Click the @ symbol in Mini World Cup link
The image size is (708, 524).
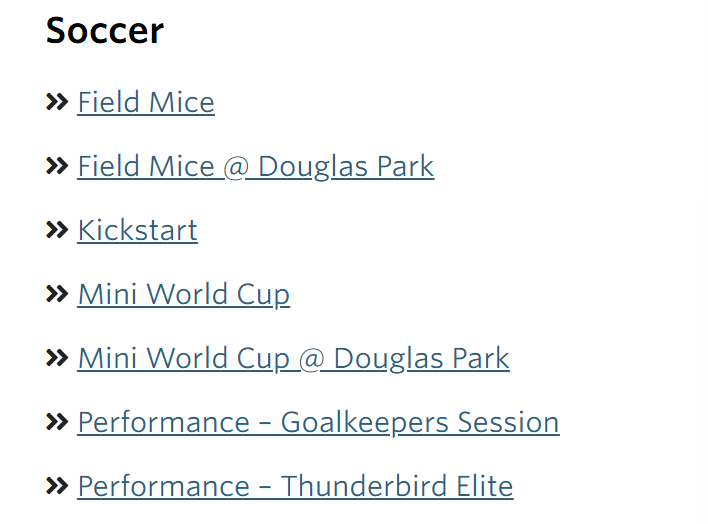311,358
